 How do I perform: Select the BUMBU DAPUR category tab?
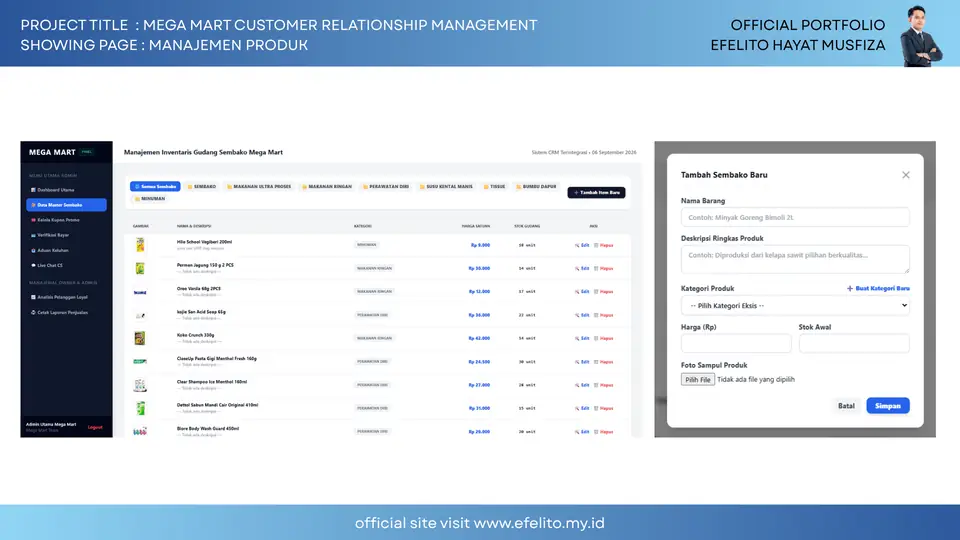(x=536, y=187)
